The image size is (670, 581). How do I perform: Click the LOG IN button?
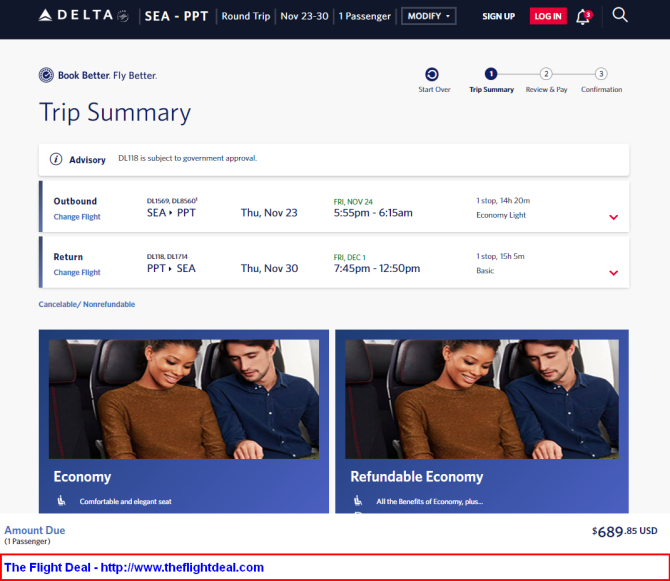(x=548, y=16)
